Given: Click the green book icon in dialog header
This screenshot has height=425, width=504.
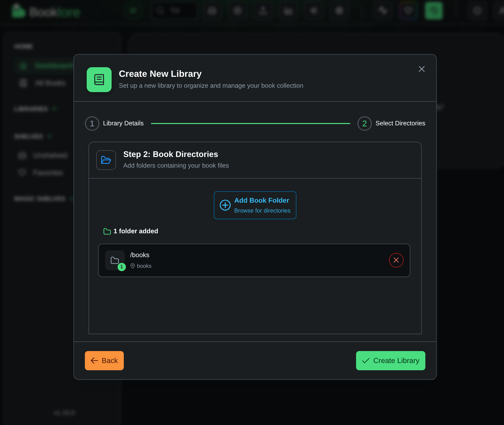Looking at the screenshot, I should (x=99, y=80).
